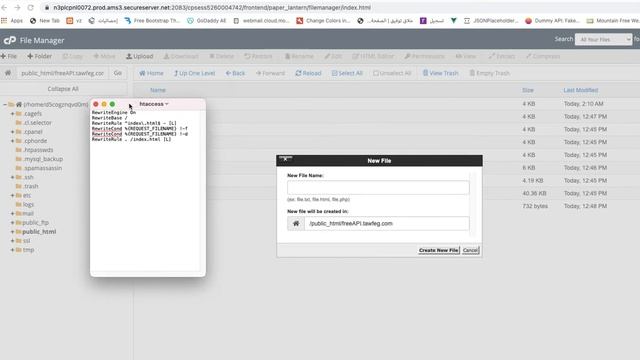
Task: Expand the ssl folder
Action: pyautogui.click(x=12, y=241)
